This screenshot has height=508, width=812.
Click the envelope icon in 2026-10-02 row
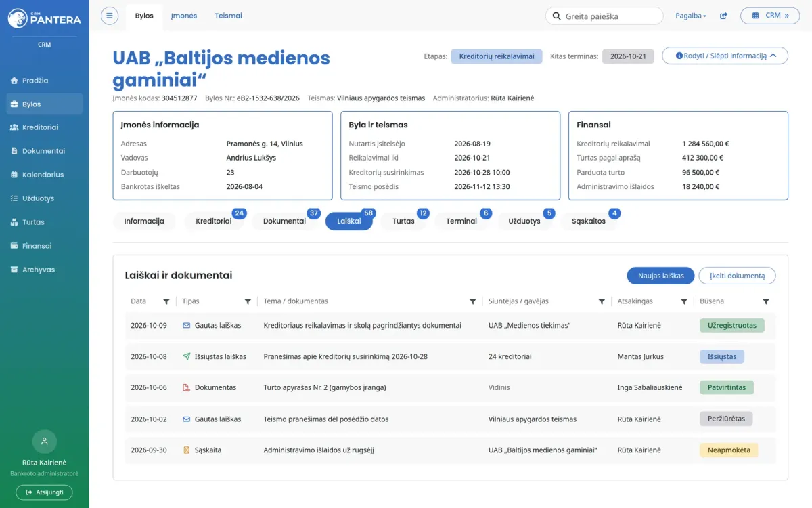click(x=187, y=419)
